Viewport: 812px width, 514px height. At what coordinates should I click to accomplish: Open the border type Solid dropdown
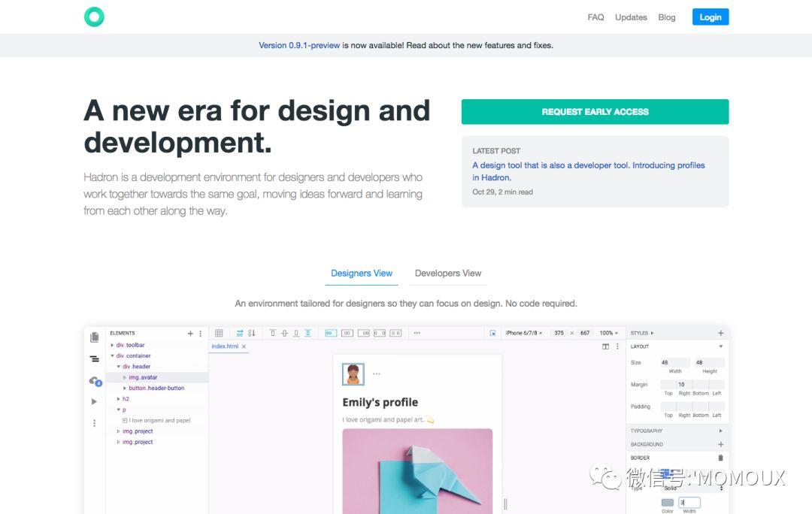(693, 488)
